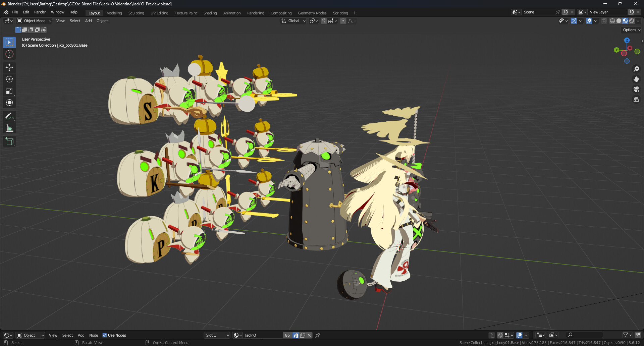Select the Scale tool in the toolbar
The height and width of the screenshot is (346, 644).
pyautogui.click(x=9, y=91)
